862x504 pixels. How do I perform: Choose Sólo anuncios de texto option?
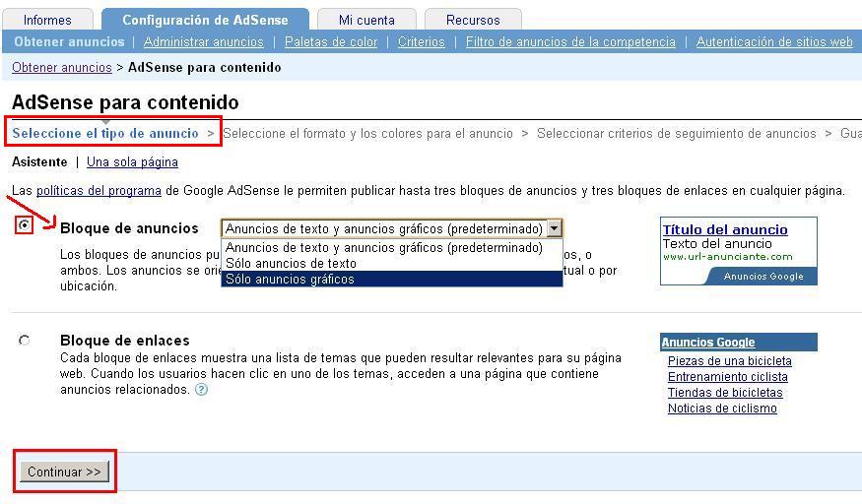pyautogui.click(x=391, y=264)
